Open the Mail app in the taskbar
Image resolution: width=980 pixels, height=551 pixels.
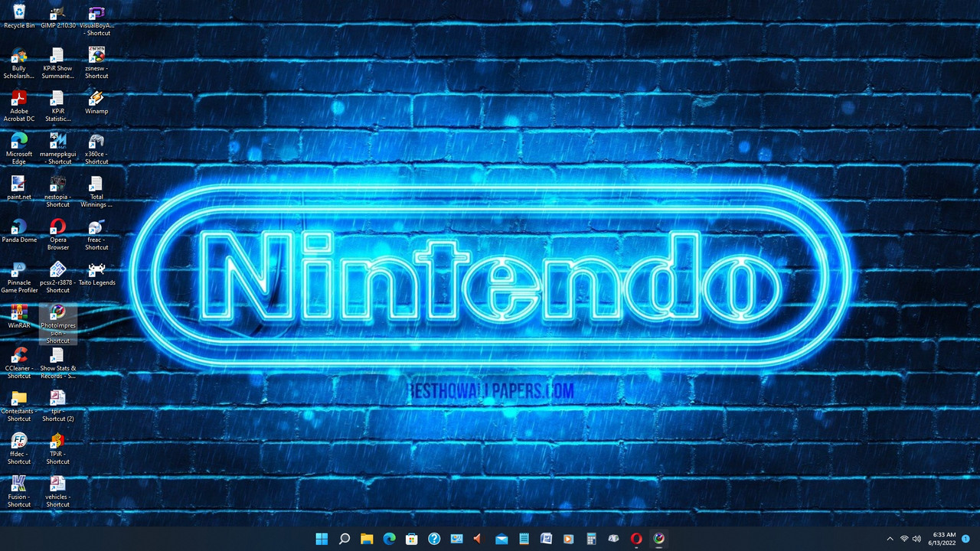coord(501,539)
